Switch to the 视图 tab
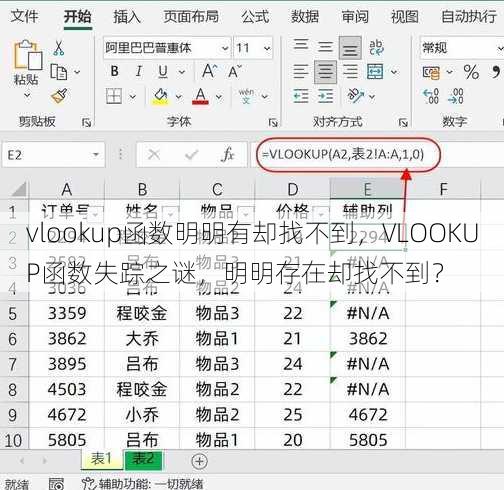Image resolution: width=504 pixels, height=490 pixels. (x=405, y=16)
